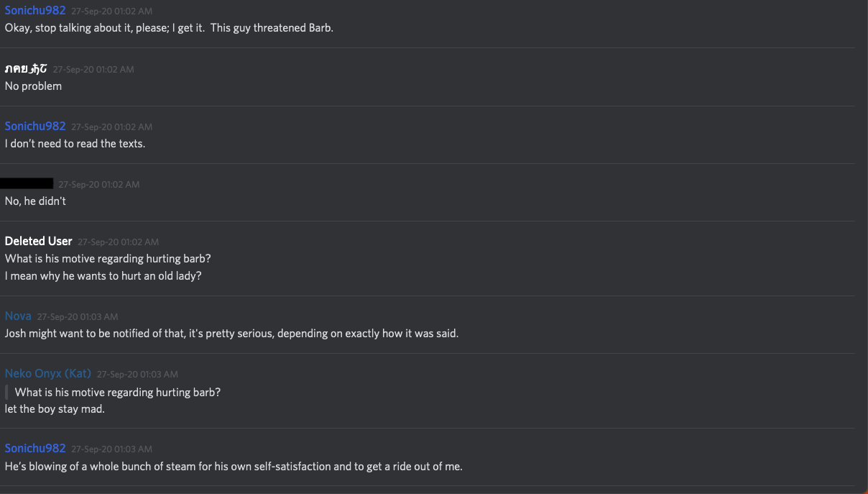Click the Nova username

tap(18, 316)
